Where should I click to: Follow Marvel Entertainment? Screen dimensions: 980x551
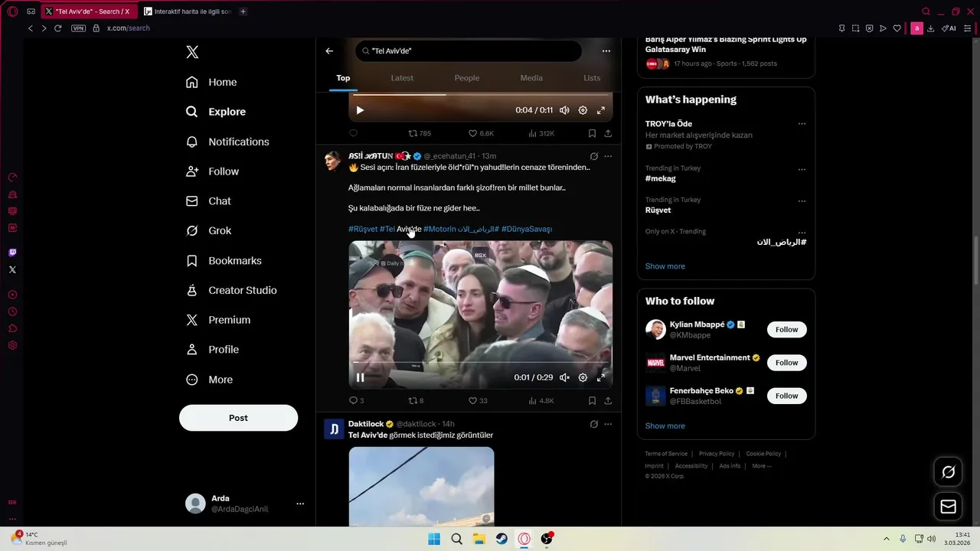pyautogui.click(x=786, y=363)
